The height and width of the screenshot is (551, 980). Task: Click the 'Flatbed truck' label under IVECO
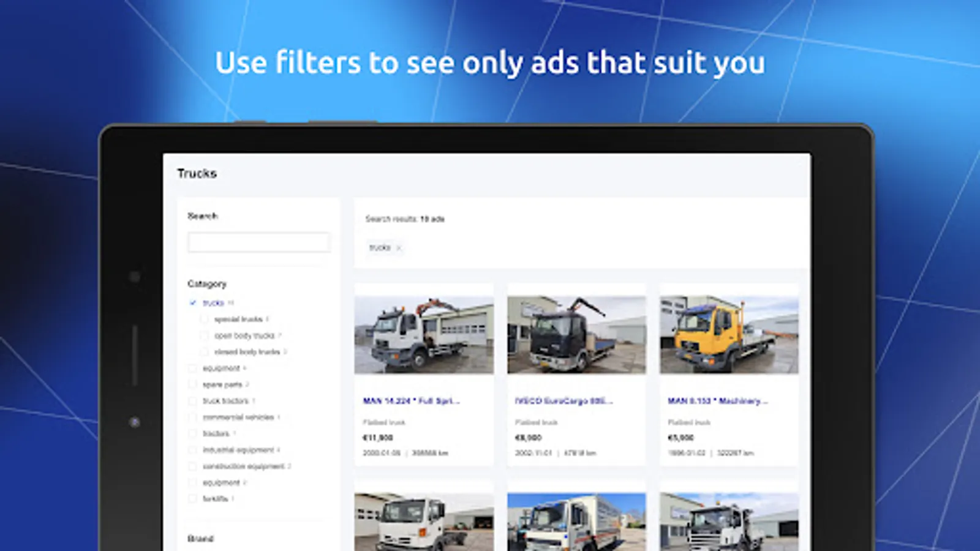537,422
